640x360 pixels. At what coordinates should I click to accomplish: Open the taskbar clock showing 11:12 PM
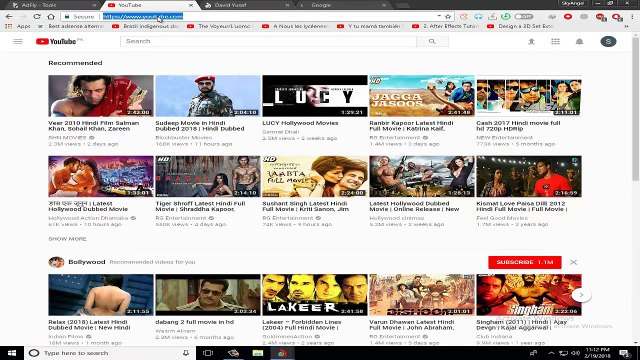pyautogui.click(x=598, y=353)
